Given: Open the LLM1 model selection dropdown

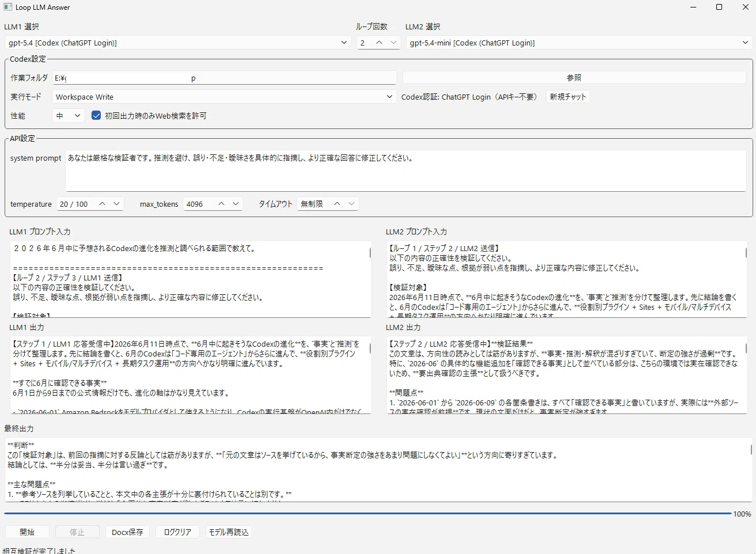Looking at the screenshot, I should click(x=178, y=43).
